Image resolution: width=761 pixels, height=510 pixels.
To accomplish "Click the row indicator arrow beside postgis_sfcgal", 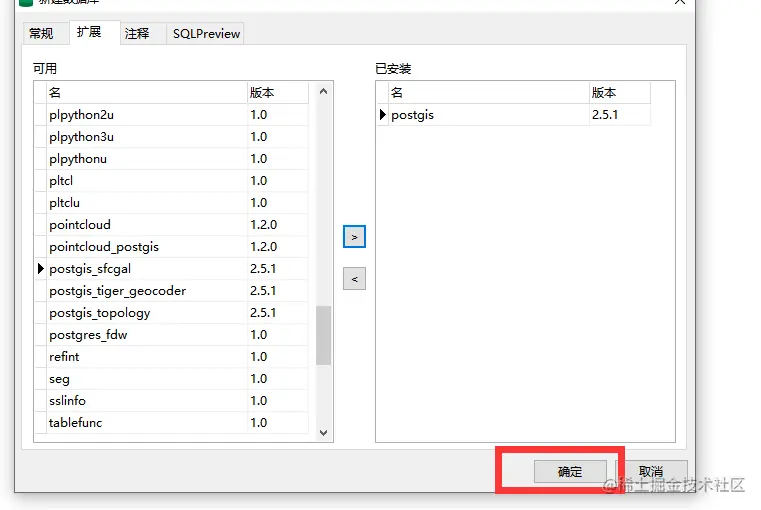I will click(x=41, y=269).
